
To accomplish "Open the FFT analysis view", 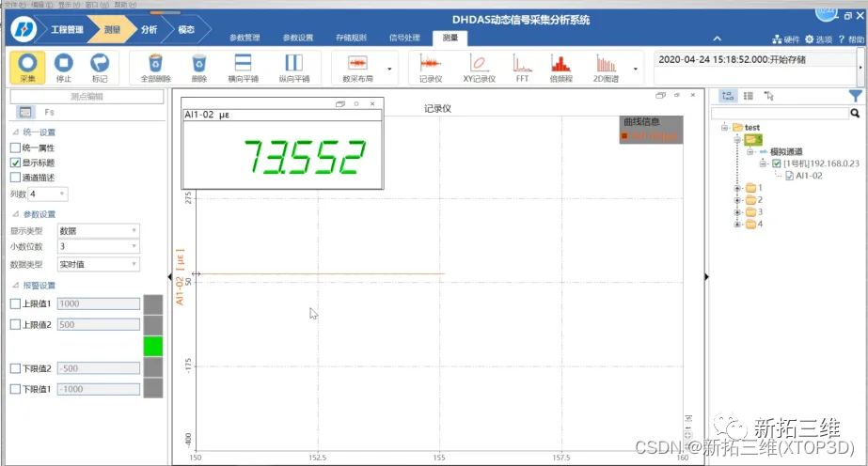I will pyautogui.click(x=522, y=68).
